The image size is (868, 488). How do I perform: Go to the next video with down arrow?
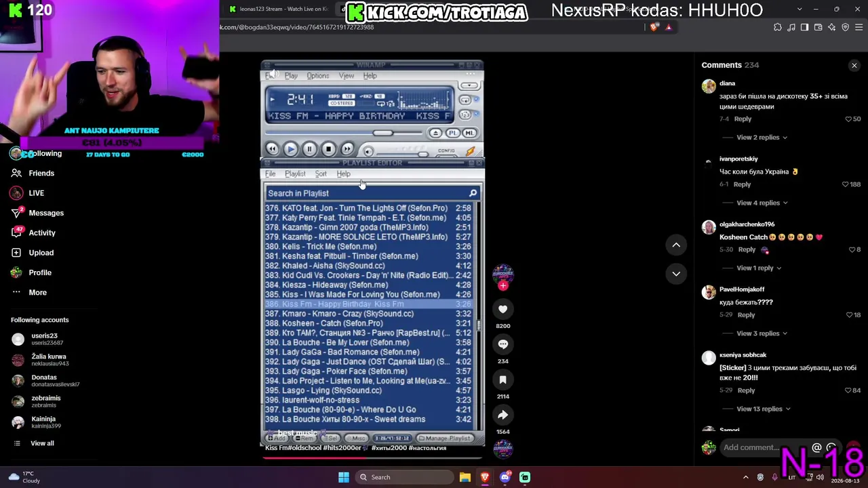676,273
